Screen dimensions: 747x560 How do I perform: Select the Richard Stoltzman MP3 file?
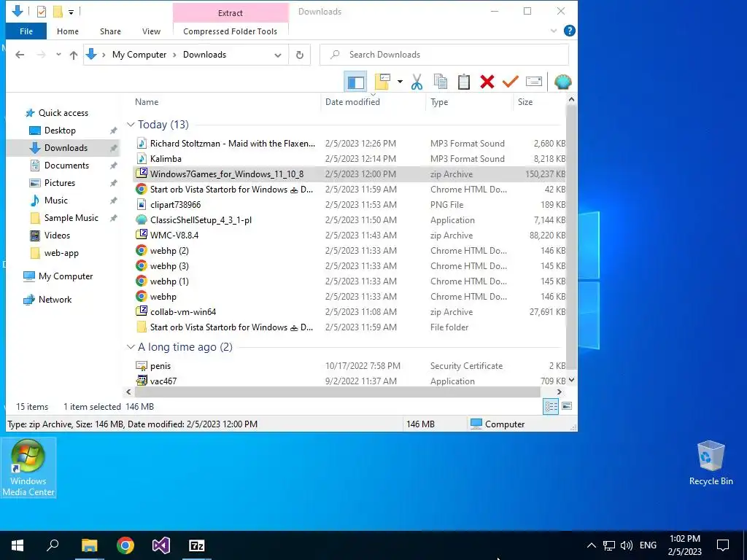click(349, 144)
